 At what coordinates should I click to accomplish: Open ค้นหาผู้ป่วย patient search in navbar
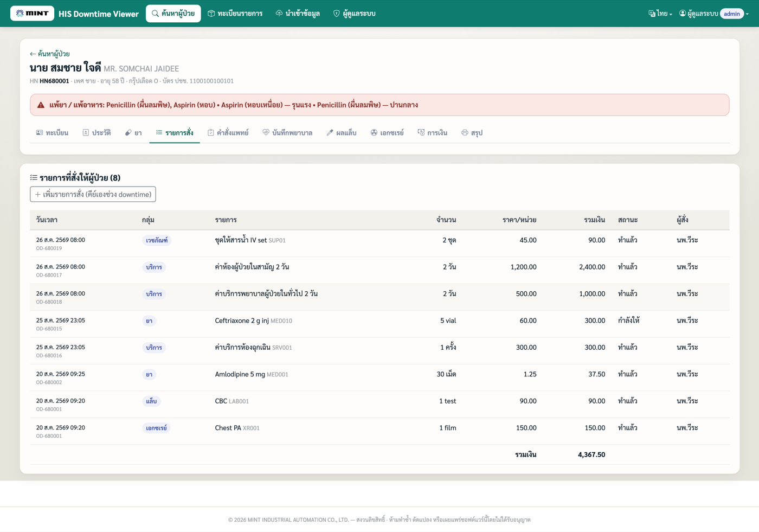click(x=173, y=14)
